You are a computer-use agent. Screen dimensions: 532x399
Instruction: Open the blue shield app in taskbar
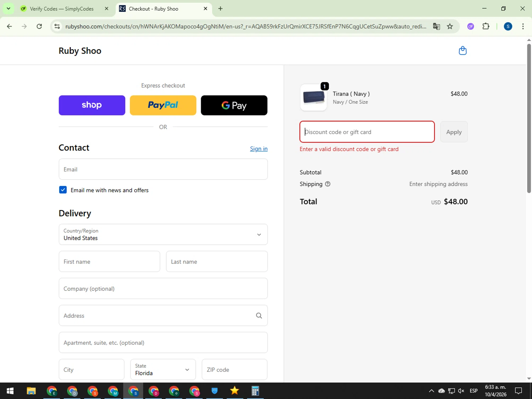pyautogui.click(x=214, y=391)
